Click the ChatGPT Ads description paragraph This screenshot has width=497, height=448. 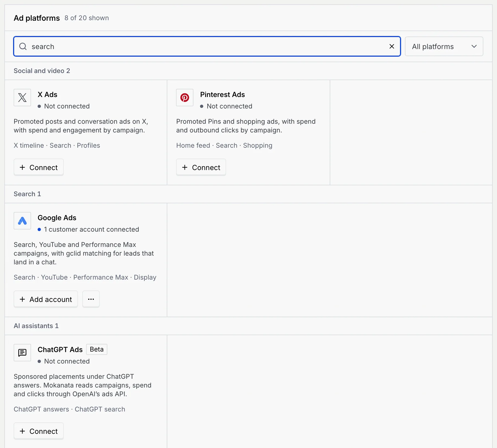coord(83,385)
